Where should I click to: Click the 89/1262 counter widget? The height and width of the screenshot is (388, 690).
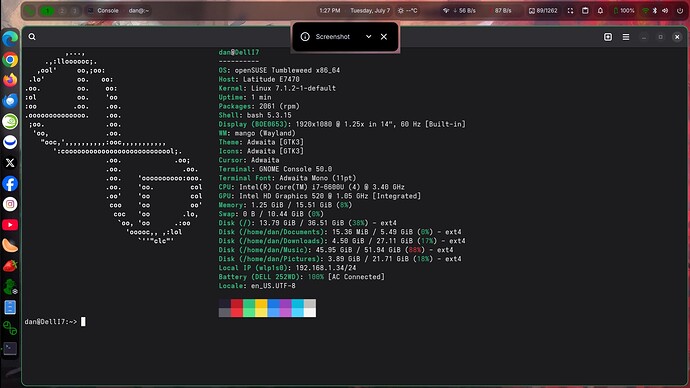coord(543,11)
